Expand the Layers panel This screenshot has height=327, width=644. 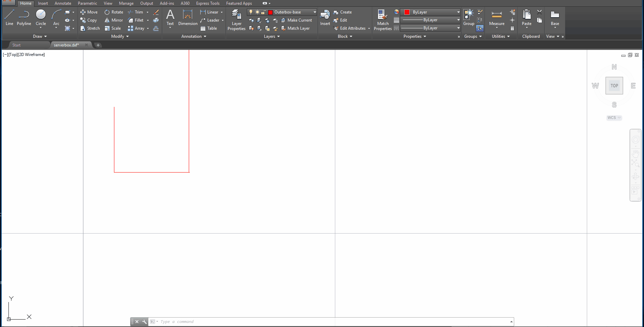(x=272, y=36)
